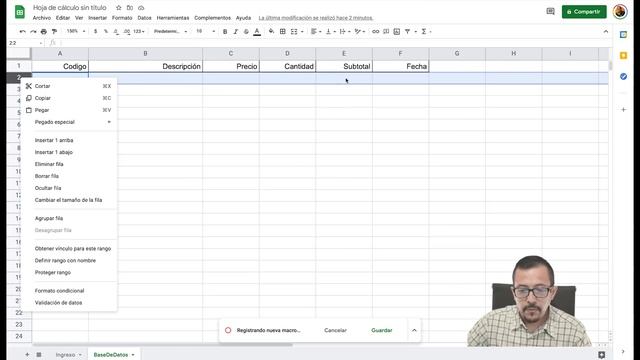Viewport: 640px width, 360px height.
Task: Open Calendar in the side panel
Action: (x=623, y=35)
